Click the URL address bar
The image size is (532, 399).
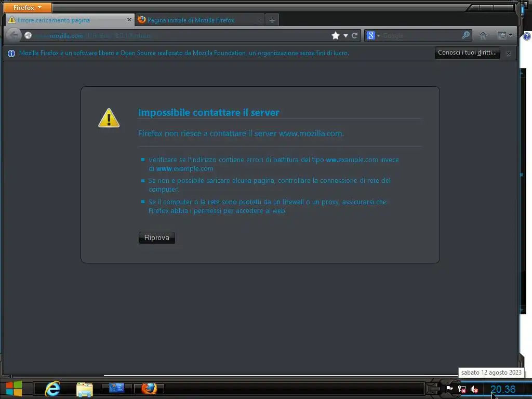(x=180, y=35)
